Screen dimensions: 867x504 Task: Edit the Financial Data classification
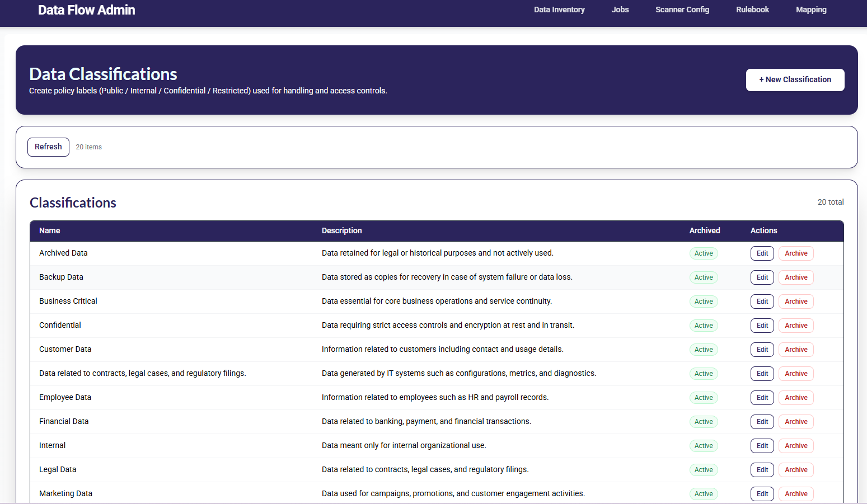pyautogui.click(x=762, y=422)
